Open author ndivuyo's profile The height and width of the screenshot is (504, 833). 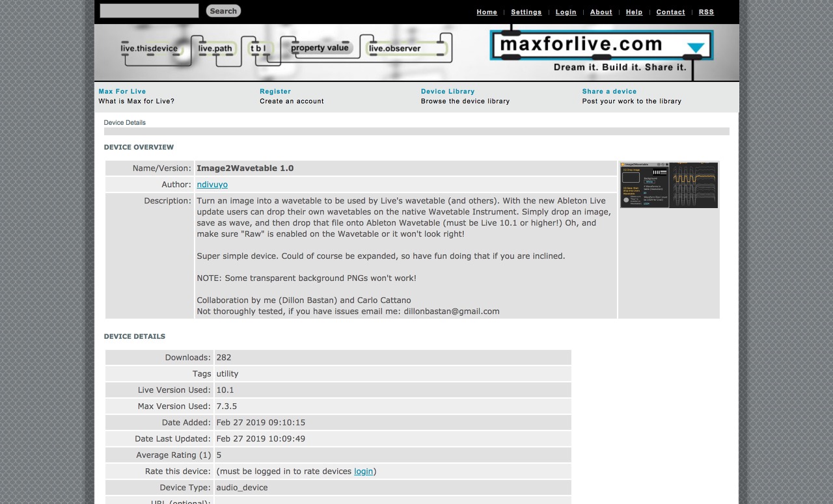pyautogui.click(x=212, y=185)
